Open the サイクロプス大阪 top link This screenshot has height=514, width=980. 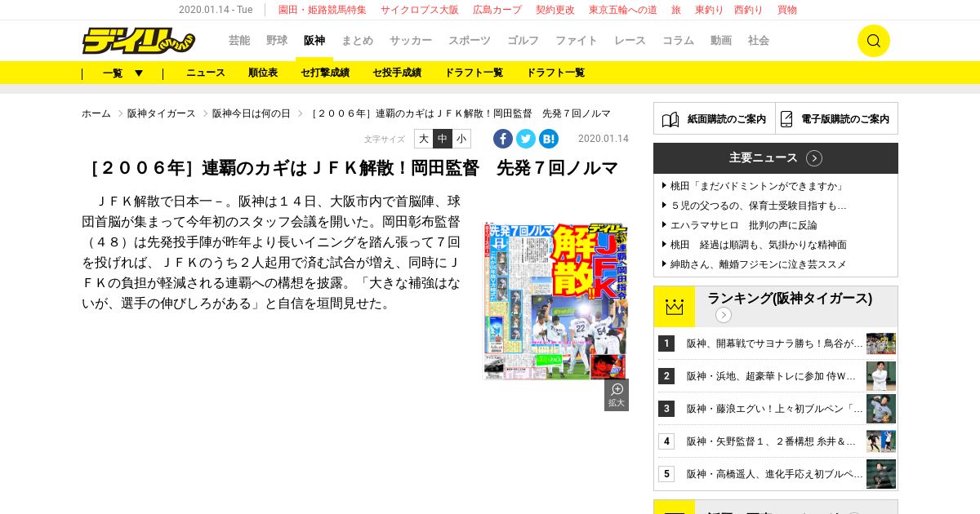[x=420, y=10]
